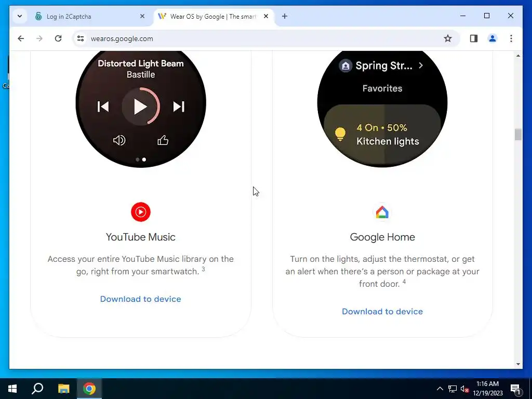This screenshot has width=532, height=399.
Task: Go back to the previous page
Action: (21, 38)
